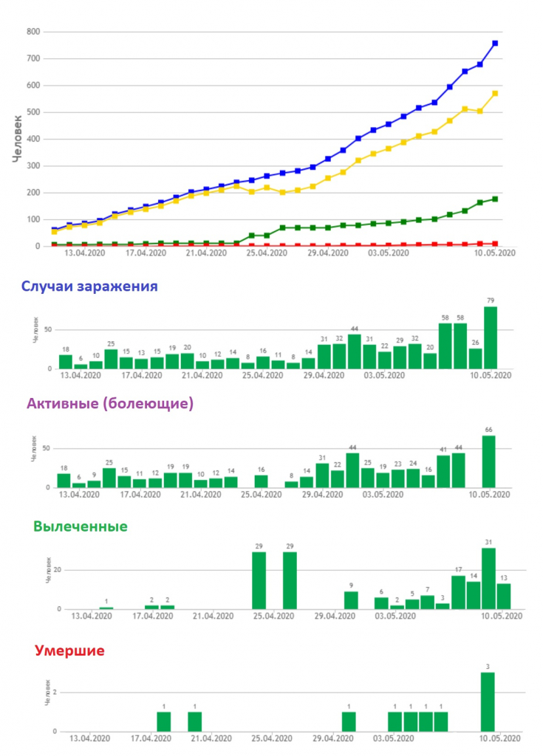The height and width of the screenshot is (756, 543).
Task: Click 10.05.2020 date label under deaths chart
Action: (x=501, y=738)
